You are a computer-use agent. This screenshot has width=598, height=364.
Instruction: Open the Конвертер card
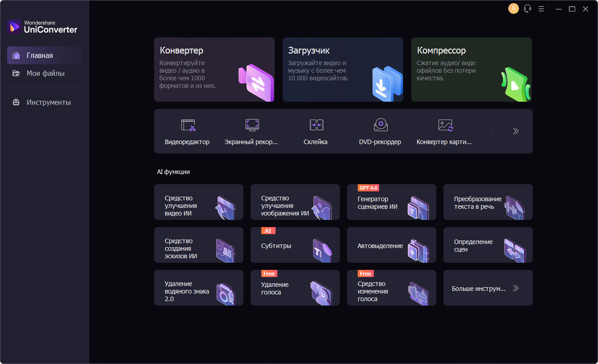[x=214, y=70]
